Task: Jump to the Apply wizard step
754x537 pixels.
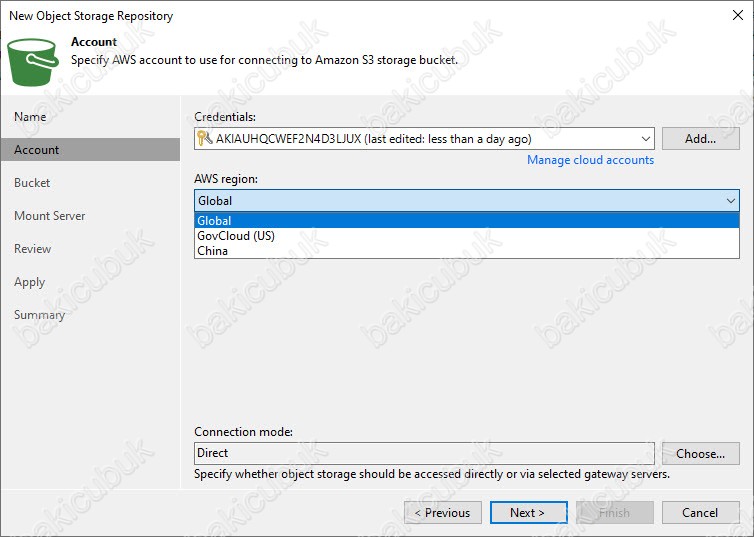Action: point(29,282)
